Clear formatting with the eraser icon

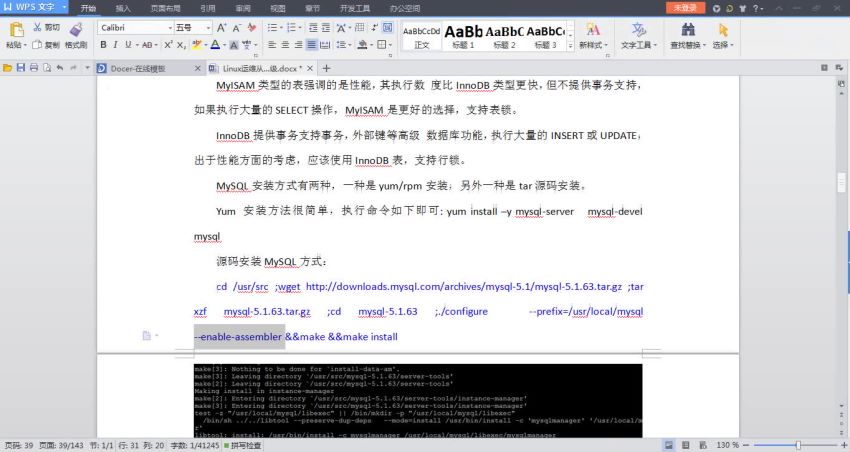click(252, 27)
